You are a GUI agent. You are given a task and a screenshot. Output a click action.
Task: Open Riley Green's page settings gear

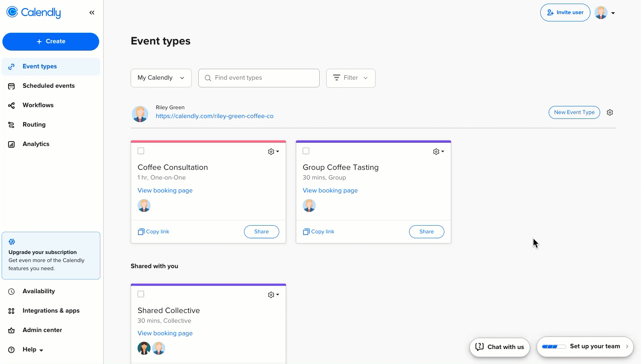point(610,112)
